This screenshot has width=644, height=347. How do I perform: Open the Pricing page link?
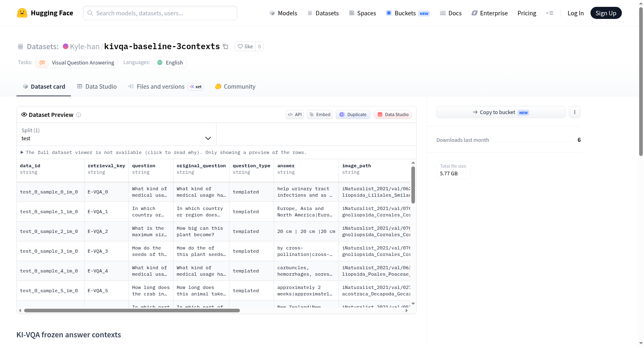coord(527,13)
